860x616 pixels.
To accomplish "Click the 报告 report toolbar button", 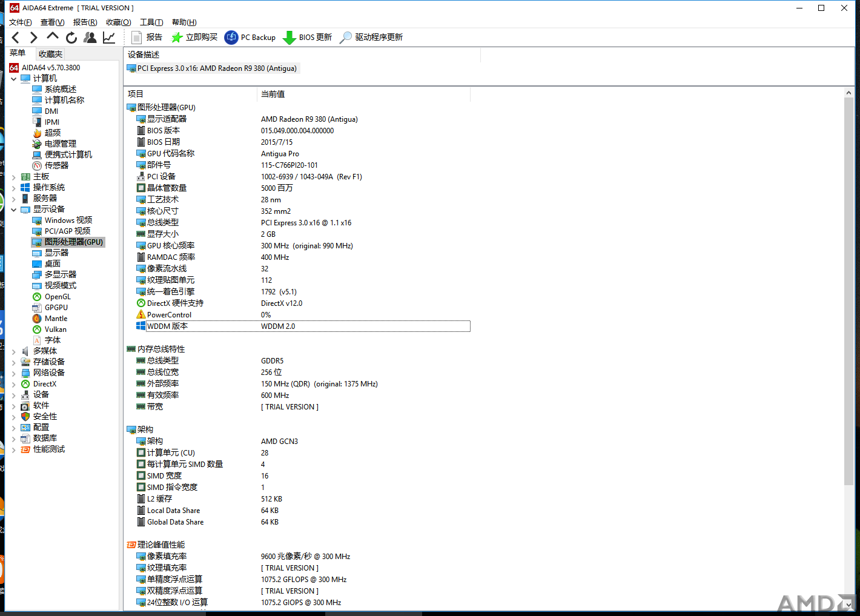I will 147,38.
